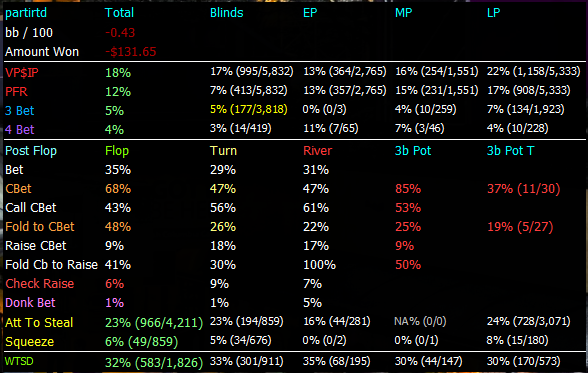Click the PFR stat label
Image resolution: width=588 pixels, height=373 pixels.
(x=16, y=91)
